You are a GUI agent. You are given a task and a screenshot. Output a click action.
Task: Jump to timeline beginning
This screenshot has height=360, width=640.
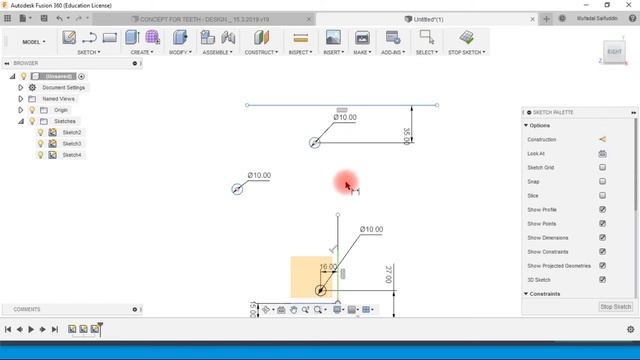[8, 329]
